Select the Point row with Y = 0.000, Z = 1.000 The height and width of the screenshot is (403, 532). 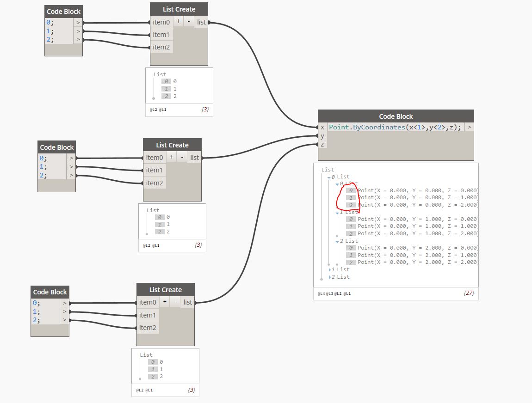(412, 198)
